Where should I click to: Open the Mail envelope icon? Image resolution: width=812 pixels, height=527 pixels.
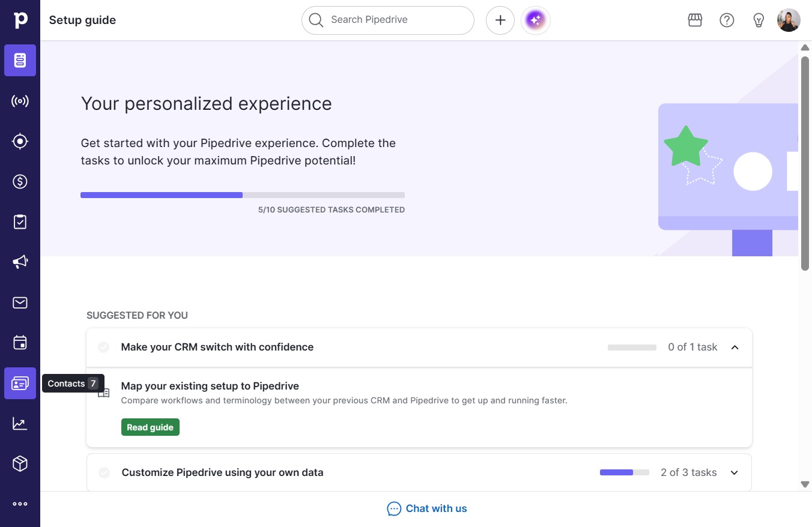[20, 303]
